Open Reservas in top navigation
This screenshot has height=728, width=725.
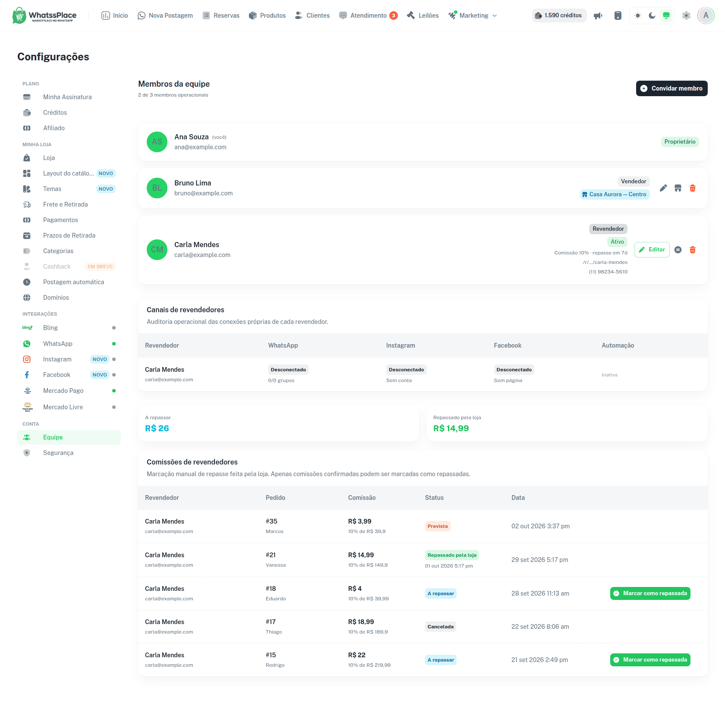click(x=221, y=16)
